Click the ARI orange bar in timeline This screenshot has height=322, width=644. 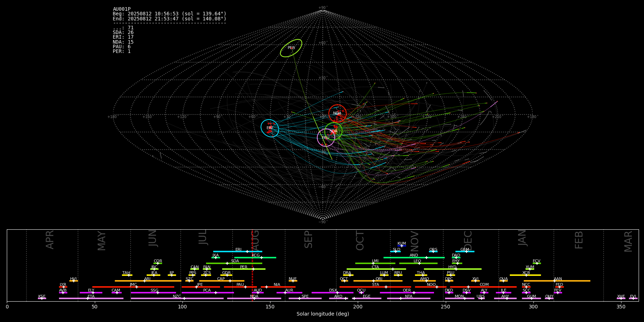click(148, 281)
